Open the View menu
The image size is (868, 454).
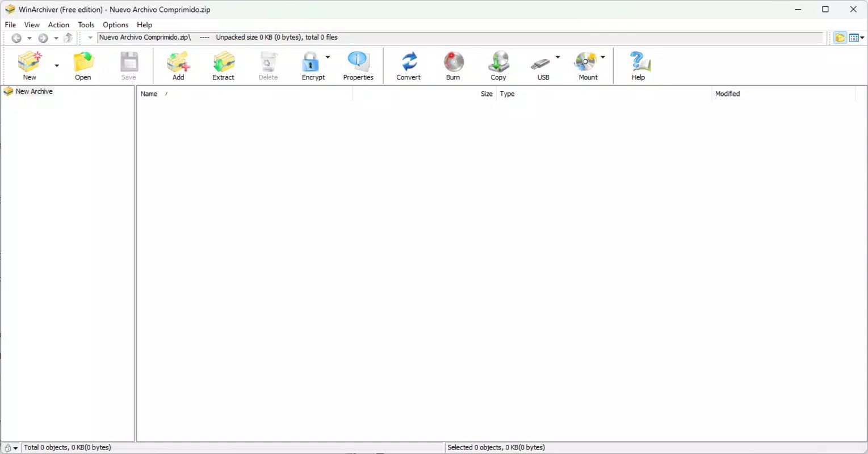coord(32,25)
